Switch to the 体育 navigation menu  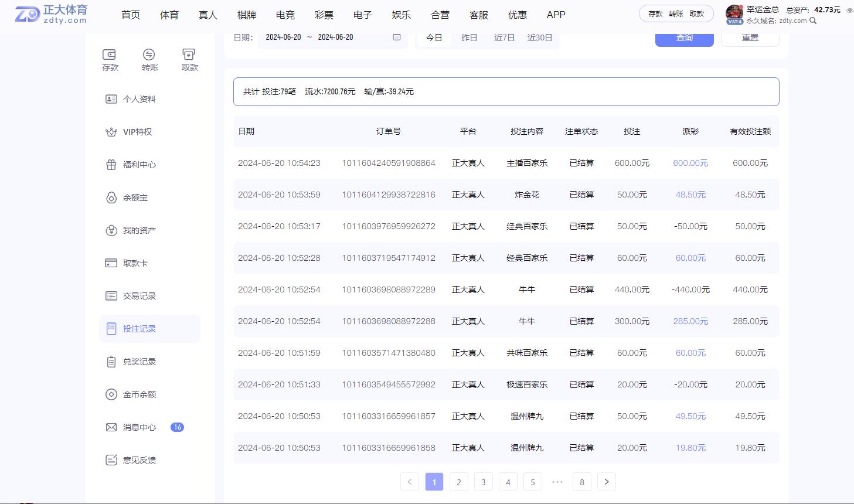tap(169, 15)
